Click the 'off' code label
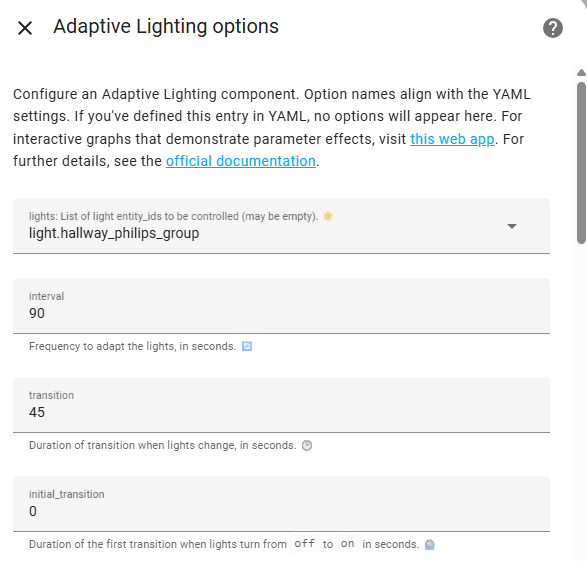The width and height of the screenshot is (587, 561). coord(304,543)
